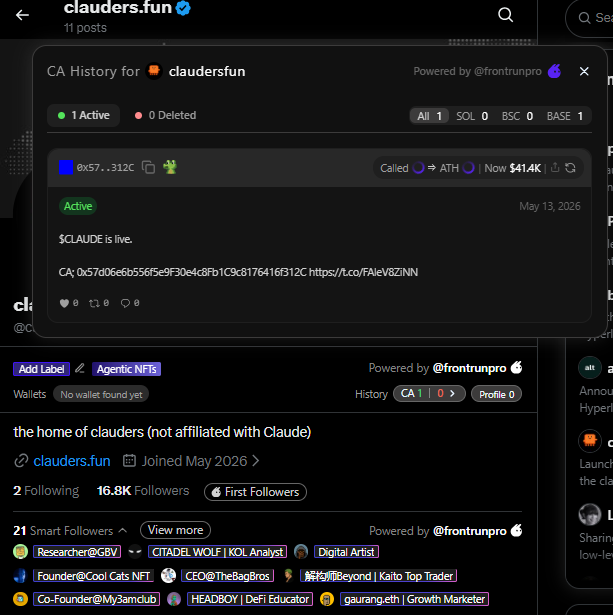Select the 1 Active filter
Viewport: 613px width, 615px height.
click(84, 115)
